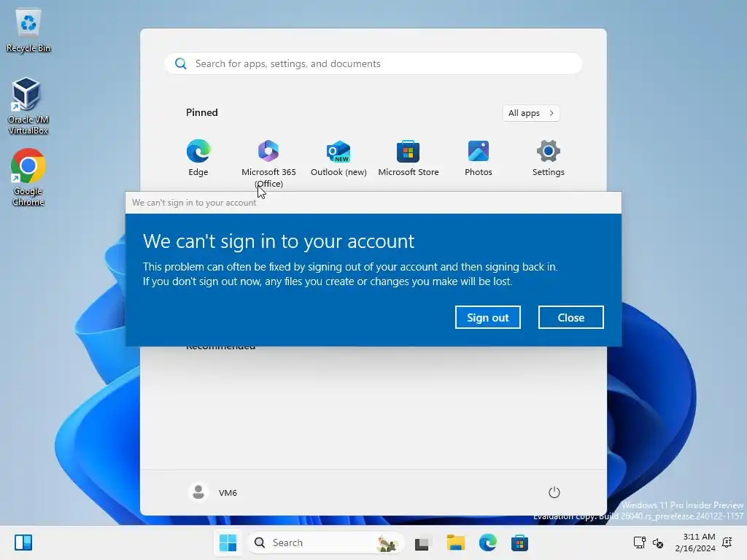The height and width of the screenshot is (560, 747).
Task: Open the clock showing 3:11 AM
Action: (x=695, y=542)
